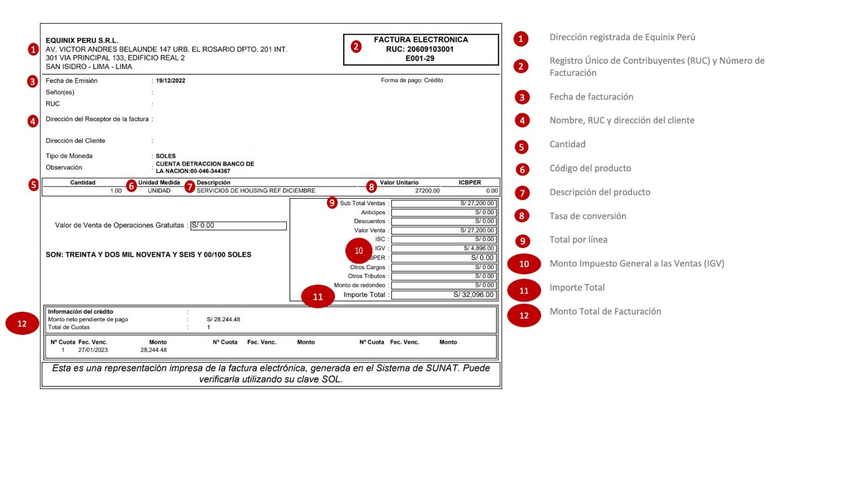Select the unit value 27200.00
The image size is (868, 488).
coord(427,190)
